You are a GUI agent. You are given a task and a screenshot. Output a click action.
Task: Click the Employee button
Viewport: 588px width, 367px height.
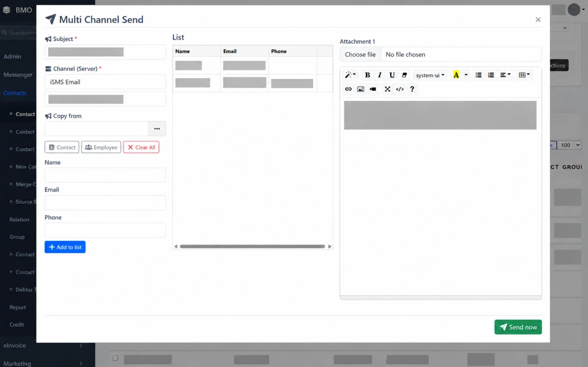(101, 147)
